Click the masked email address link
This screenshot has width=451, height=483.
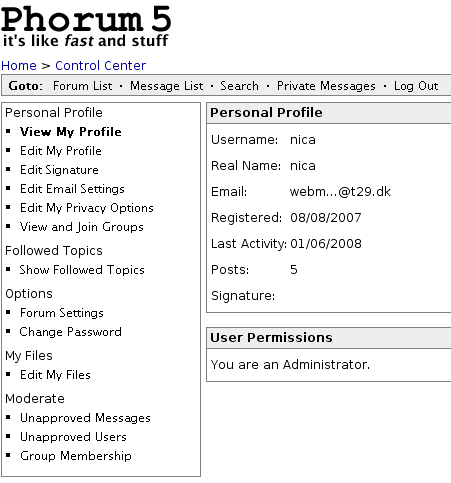(340, 192)
